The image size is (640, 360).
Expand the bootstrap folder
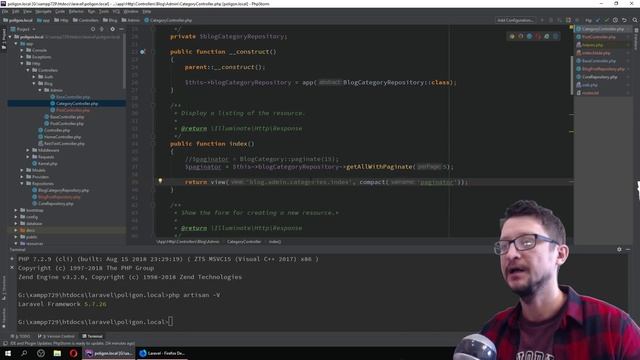pos(16,210)
